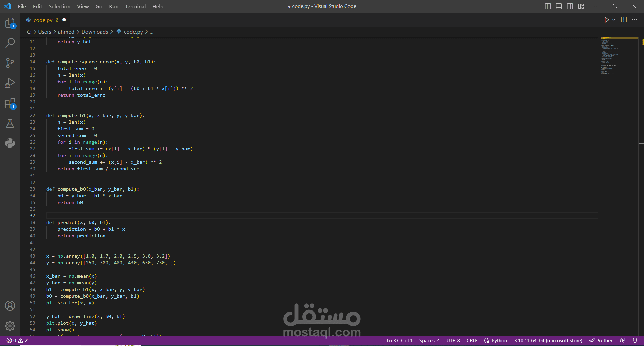644x346 pixels.
Task: Split the editor to the right
Action: 624,20
